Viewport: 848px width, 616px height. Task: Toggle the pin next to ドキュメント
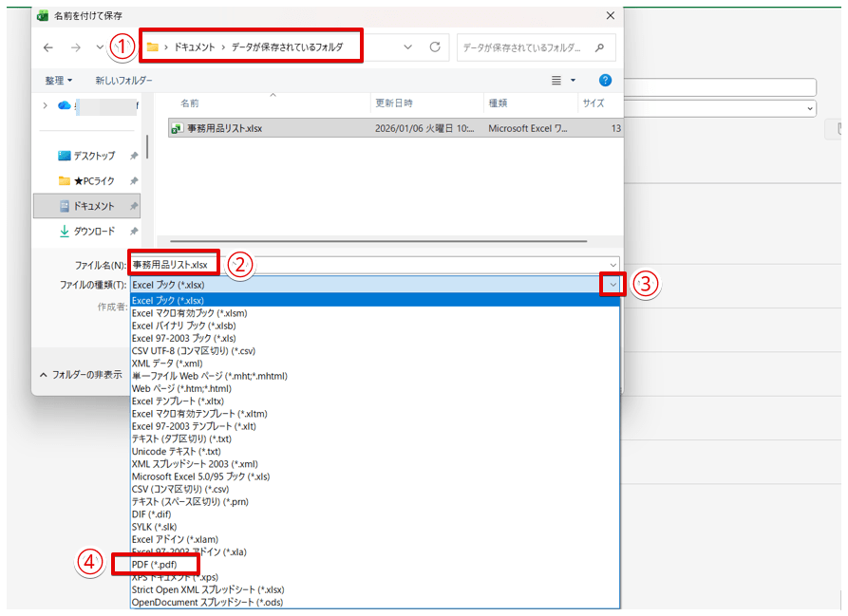[133, 205]
